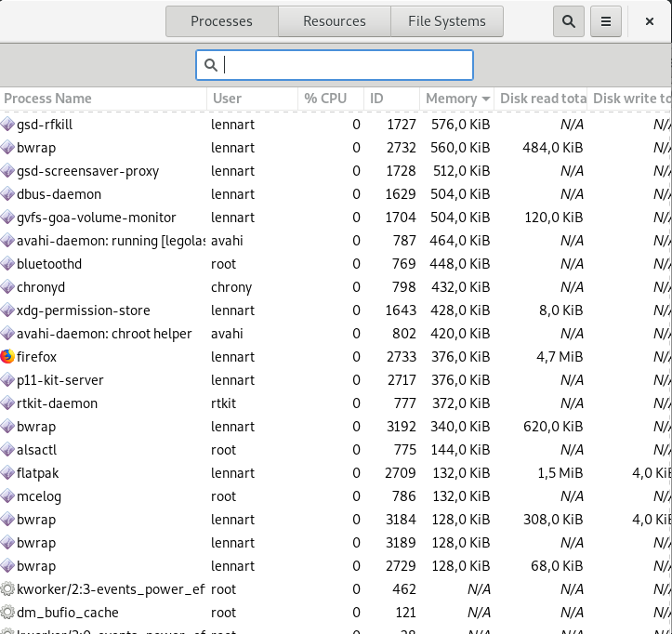Click the rtkit user cell
The image size is (672, 634).
coord(223,403)
